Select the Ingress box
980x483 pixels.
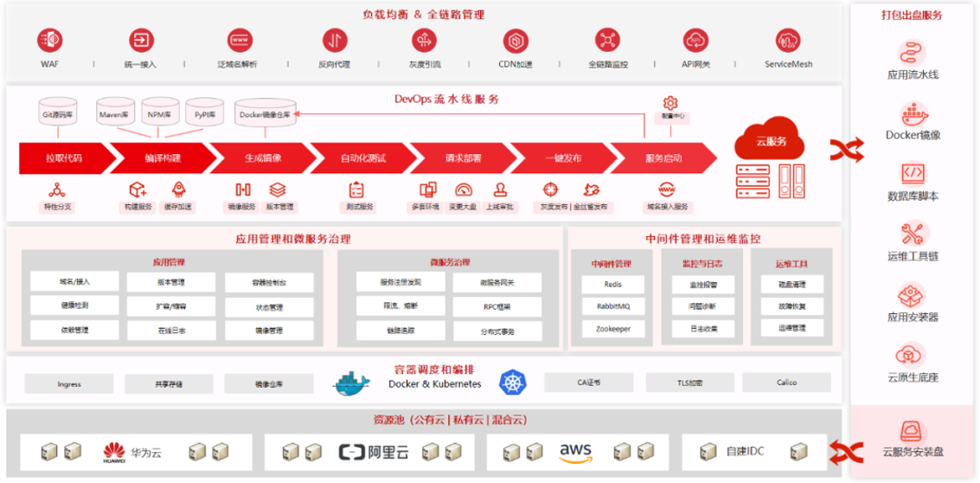[69, 383]
